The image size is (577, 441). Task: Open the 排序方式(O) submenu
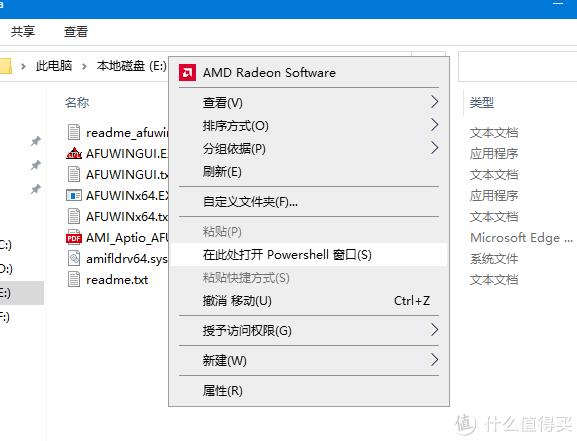coord(309,126)
